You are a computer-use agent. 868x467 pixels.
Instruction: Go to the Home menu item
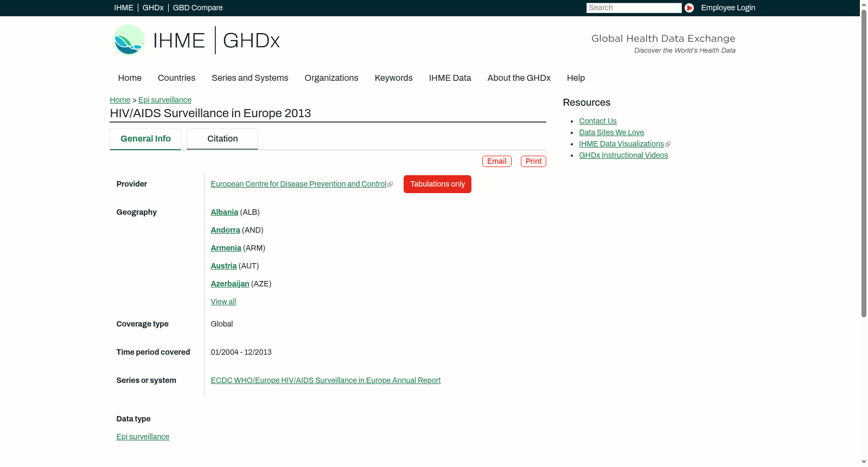tap(130, 78)
